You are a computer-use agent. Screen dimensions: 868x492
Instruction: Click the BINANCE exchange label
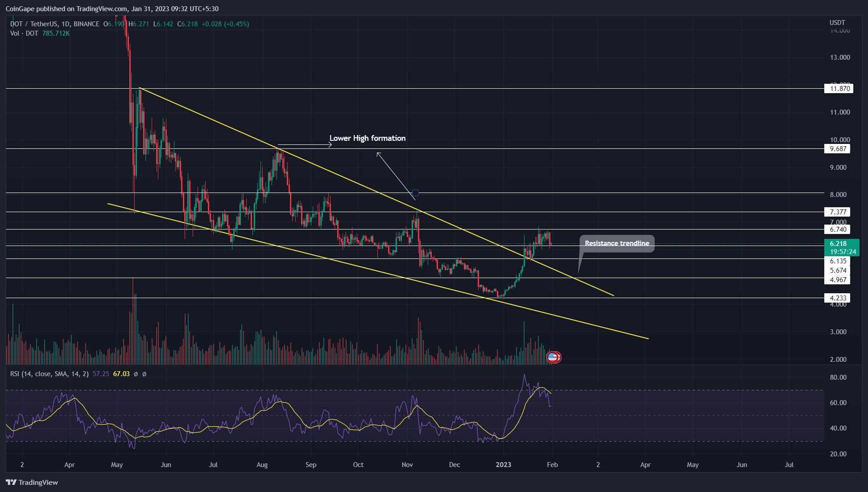[87, 24]
